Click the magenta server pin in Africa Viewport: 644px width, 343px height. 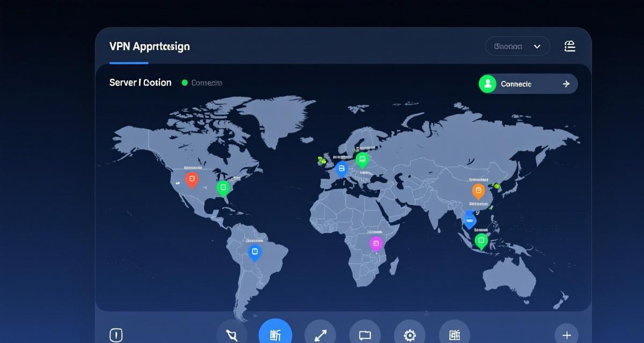point(376,244)
